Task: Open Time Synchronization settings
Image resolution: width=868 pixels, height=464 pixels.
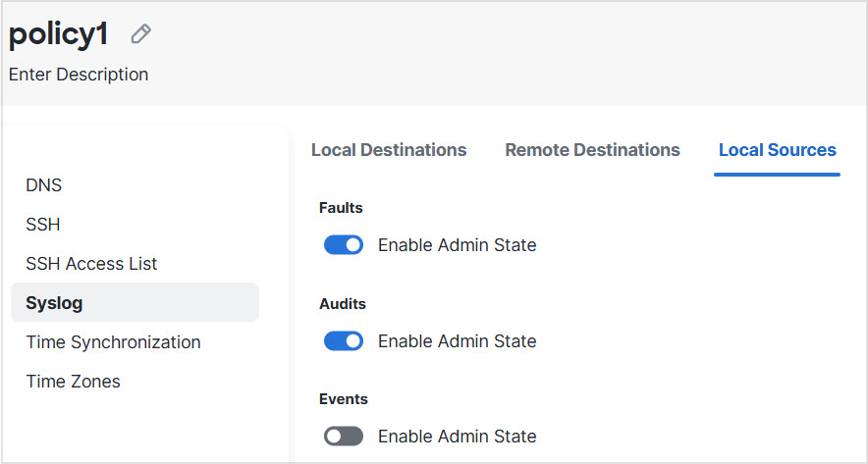Action: point(113,342)
